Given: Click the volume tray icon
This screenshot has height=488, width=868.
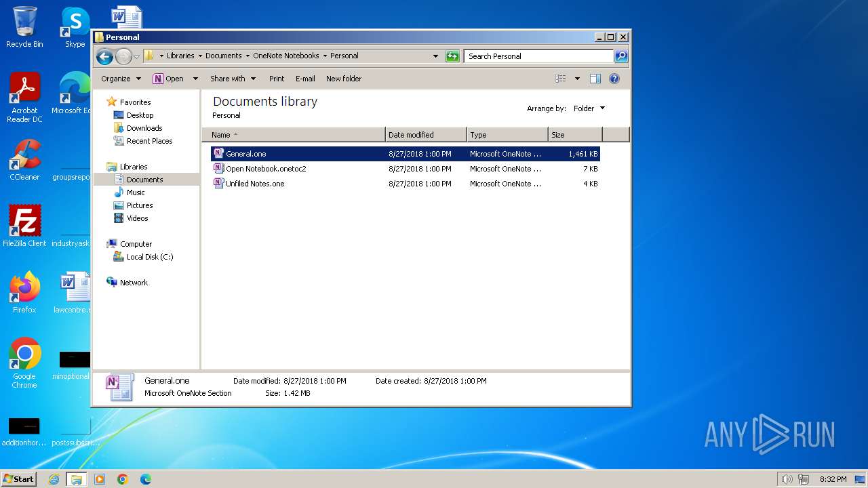Looking at the screenshot, I should point(787,479).
